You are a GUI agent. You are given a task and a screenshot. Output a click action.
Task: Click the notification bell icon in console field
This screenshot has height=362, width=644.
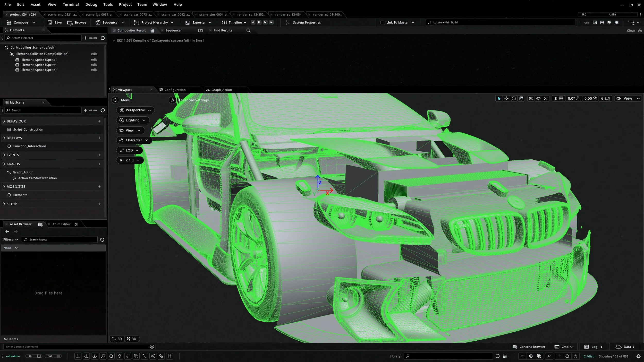152,347
